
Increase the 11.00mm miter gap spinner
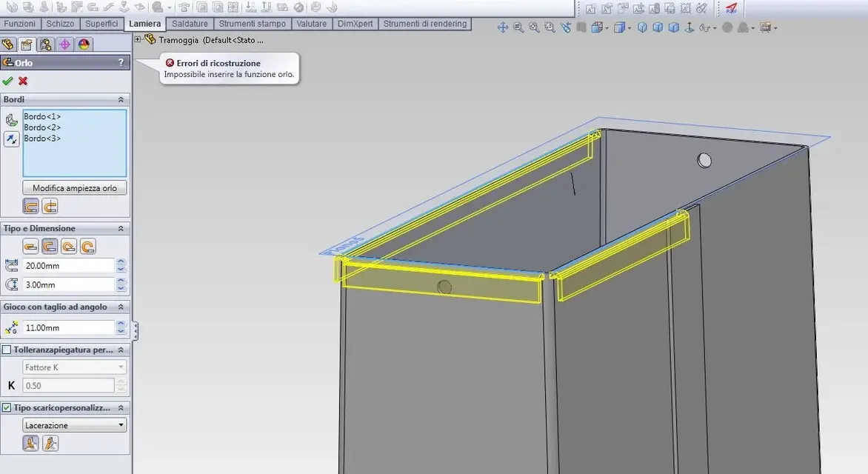(121, 324)
